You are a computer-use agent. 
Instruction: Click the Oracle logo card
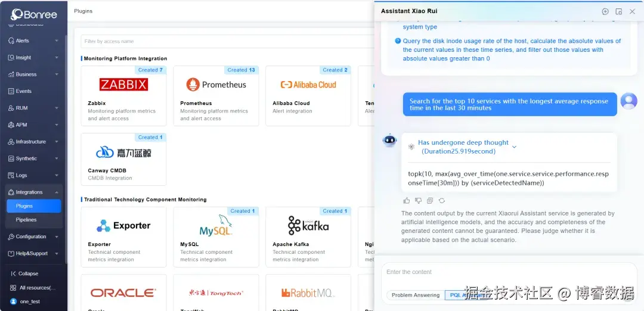point(123,293)
